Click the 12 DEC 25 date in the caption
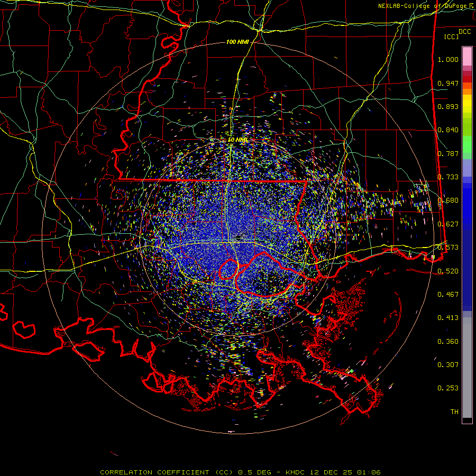 331,472
